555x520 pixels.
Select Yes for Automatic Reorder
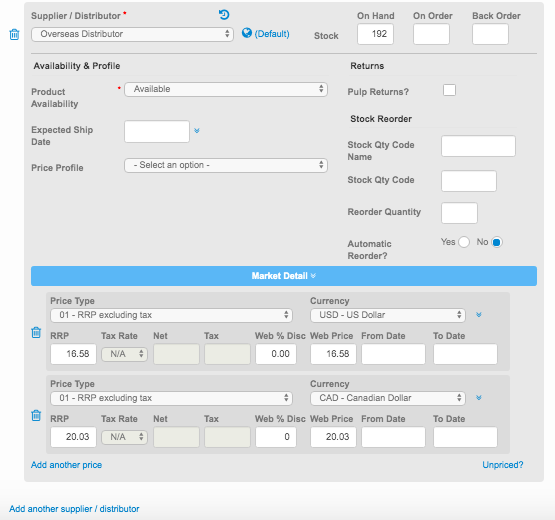click(464, 242)
